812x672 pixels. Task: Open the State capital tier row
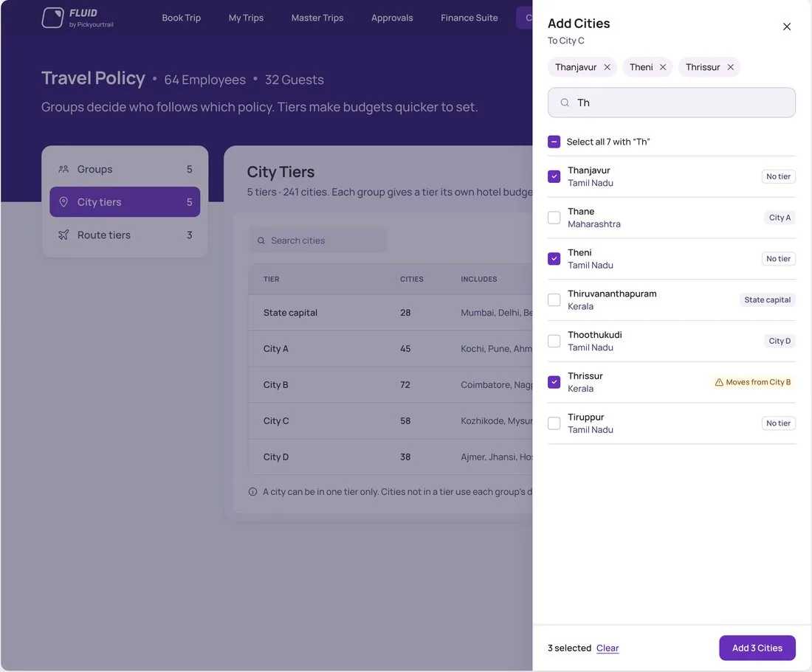(390, 313)
